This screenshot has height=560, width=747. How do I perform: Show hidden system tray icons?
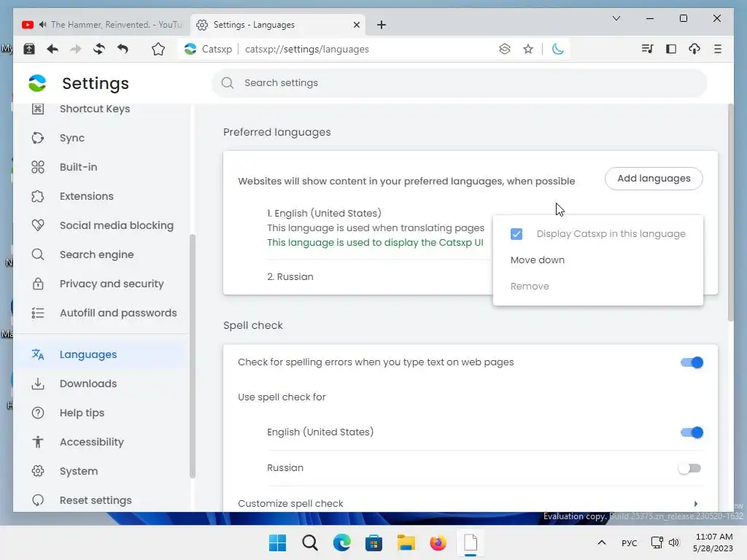[x=602, y=542]
